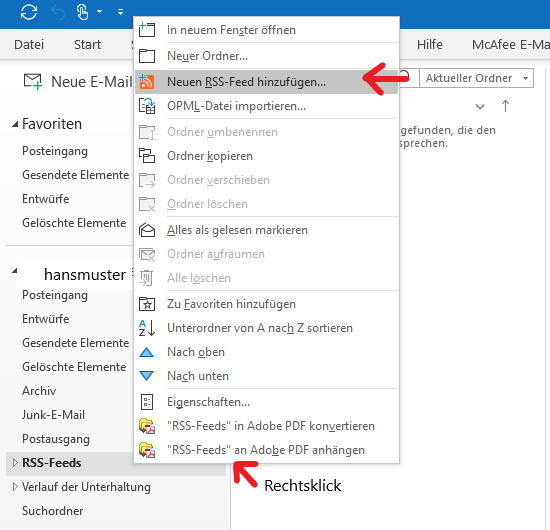Select Gesendete Elemente under Favoriten
Image resolution: width=550 pixels, height=530 pixels.
(x=75, y=175)
